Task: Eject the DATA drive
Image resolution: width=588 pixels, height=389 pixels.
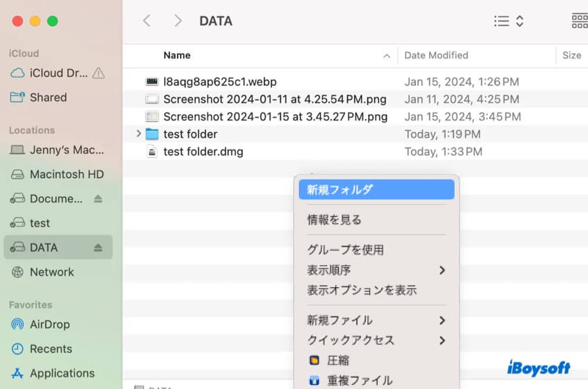Action: pyautogui.click(x=98, y=247)
